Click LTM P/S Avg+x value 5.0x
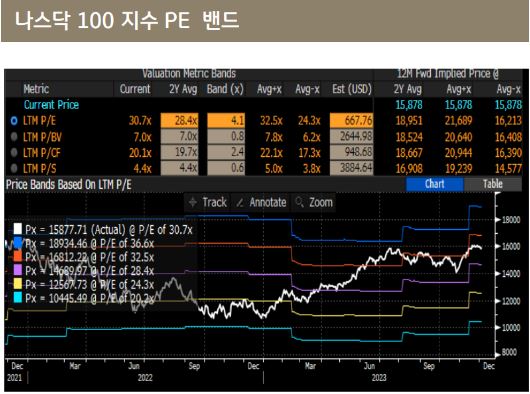The width and height of the screenshot is (530, 394). pos(273,168)
